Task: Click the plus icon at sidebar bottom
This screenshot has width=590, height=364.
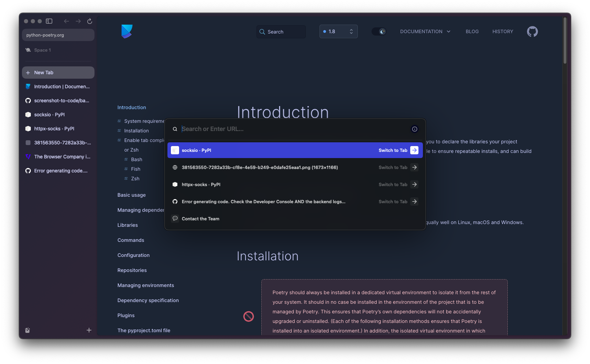Action: pyautogui.click(x=89, y=330)
